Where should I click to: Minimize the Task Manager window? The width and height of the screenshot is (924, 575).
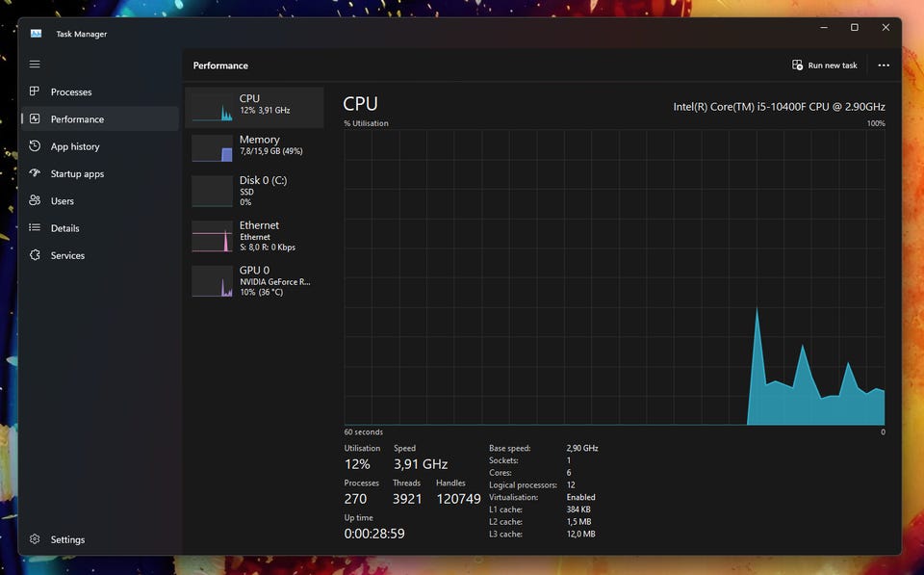point(824,27)
